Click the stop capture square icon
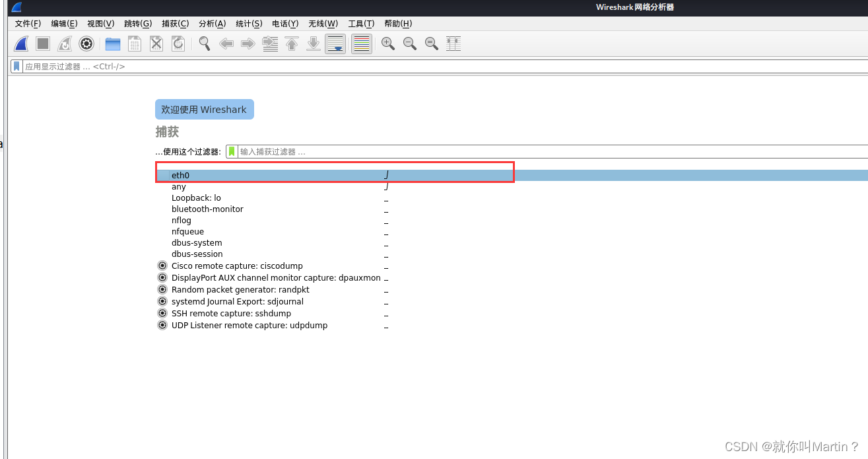Image resolution: width=868 pixels, height=459 pixels. coord(43,44)
